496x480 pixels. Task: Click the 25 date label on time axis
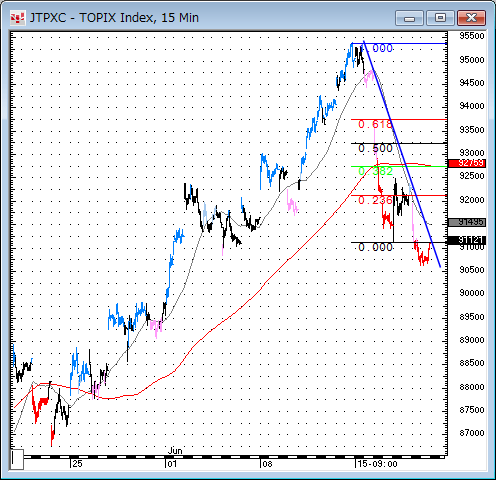tap(77, 464)
